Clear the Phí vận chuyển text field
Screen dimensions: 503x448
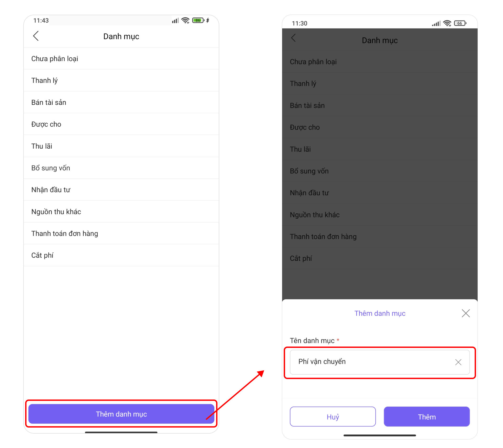pyautogui.click(x=458, y=362)
